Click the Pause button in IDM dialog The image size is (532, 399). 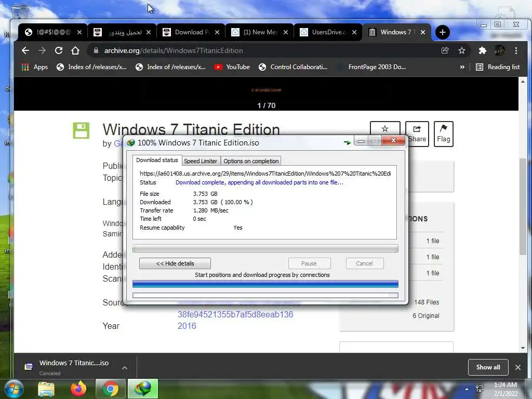pyautogui.click(x=309, y=263)
